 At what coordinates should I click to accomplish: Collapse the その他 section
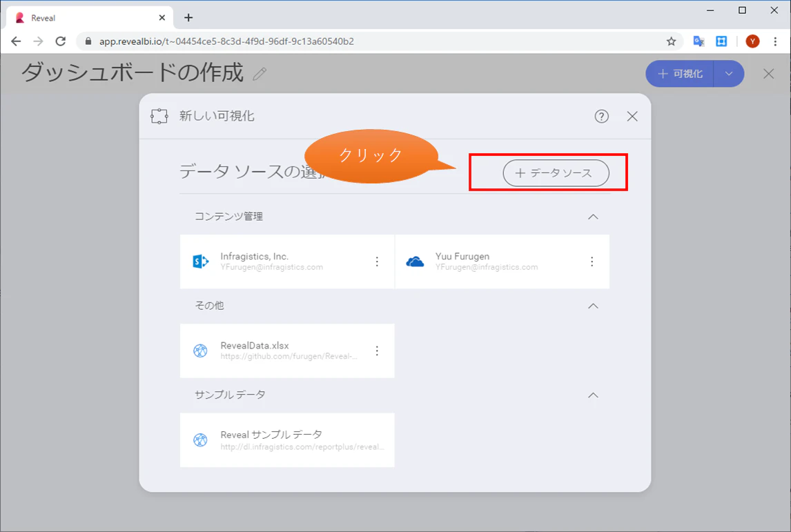[x=594, y=306]
